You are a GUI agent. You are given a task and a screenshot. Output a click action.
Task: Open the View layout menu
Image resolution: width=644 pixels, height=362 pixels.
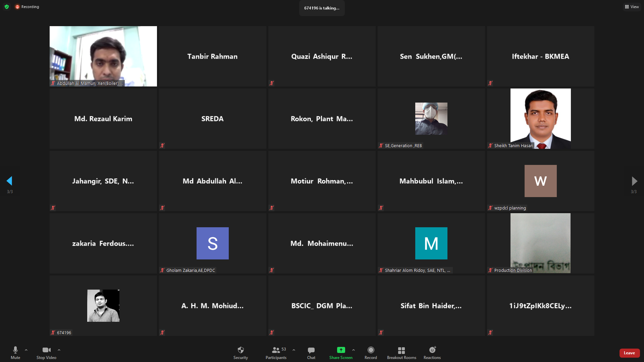(x=632, y=7)
